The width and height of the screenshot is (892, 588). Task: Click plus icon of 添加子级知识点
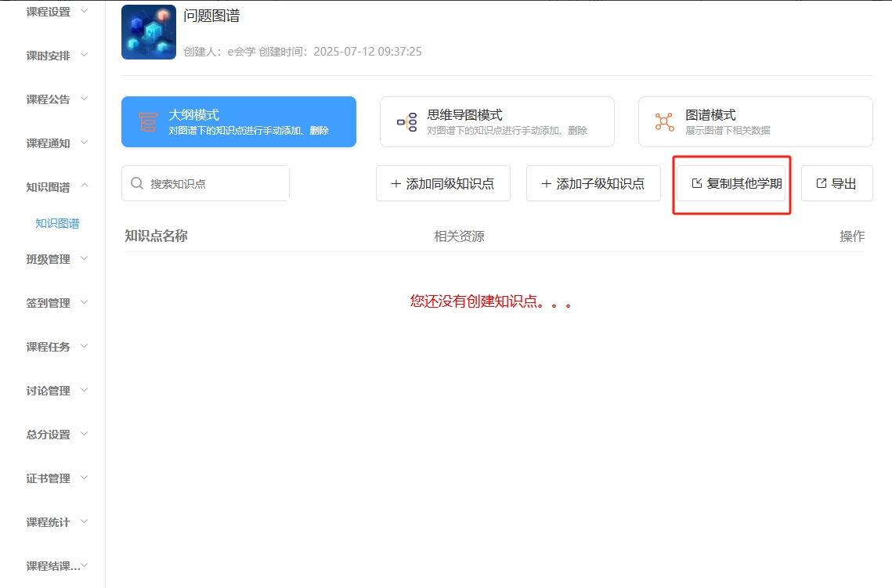tap(546, 184)
